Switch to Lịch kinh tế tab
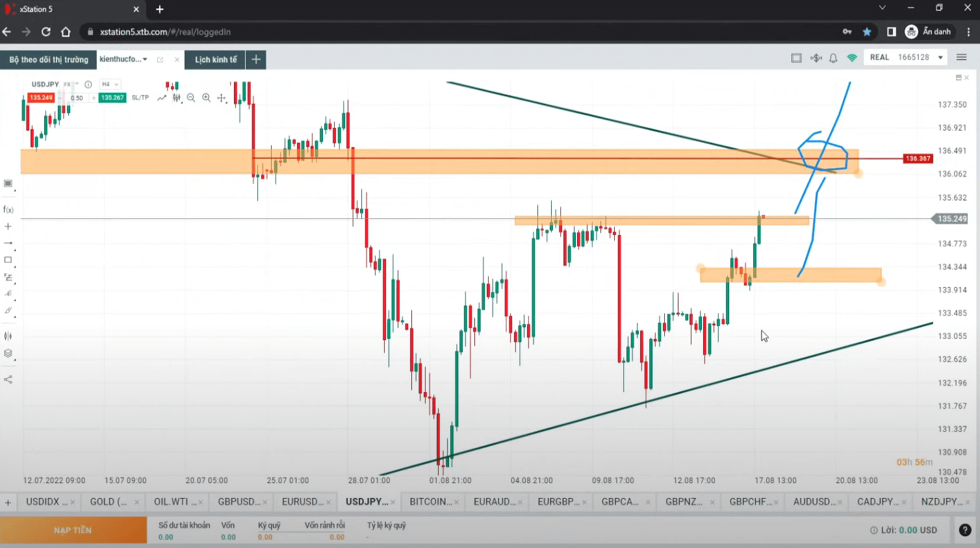Viewport: 980px width, 548px height. (216, 60)
